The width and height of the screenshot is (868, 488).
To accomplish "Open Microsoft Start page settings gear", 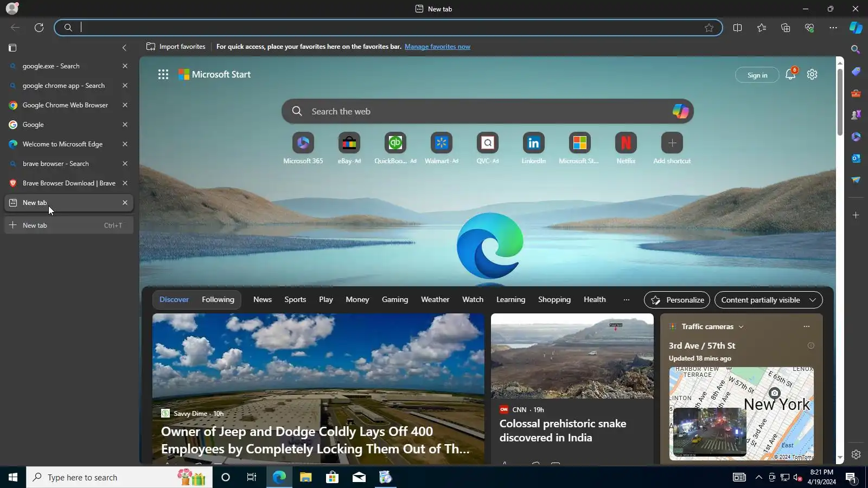I will [812, 74].
